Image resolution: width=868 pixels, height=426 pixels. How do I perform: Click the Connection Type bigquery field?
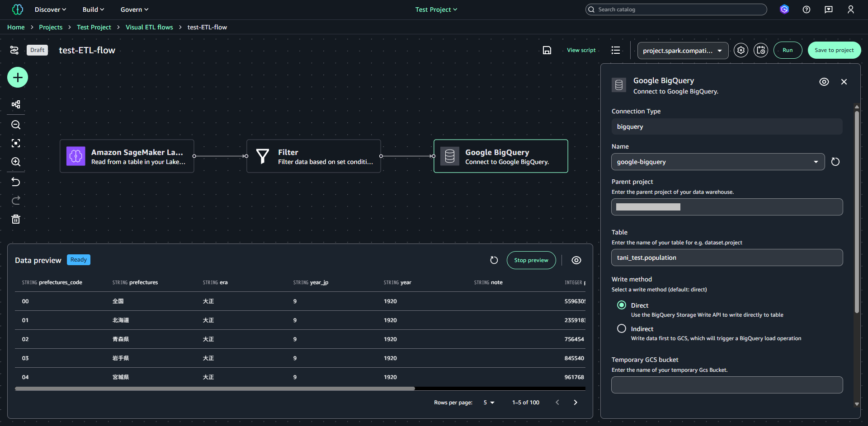click(727, 126)
